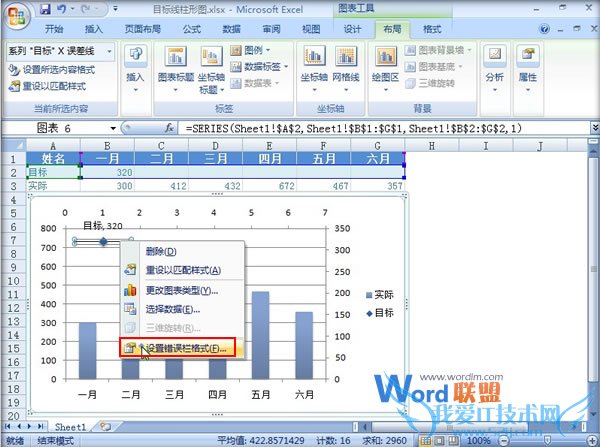Open the 设计 Design tab
The height and width of the screenshot is (447, 600).
(x=352, y=29)
